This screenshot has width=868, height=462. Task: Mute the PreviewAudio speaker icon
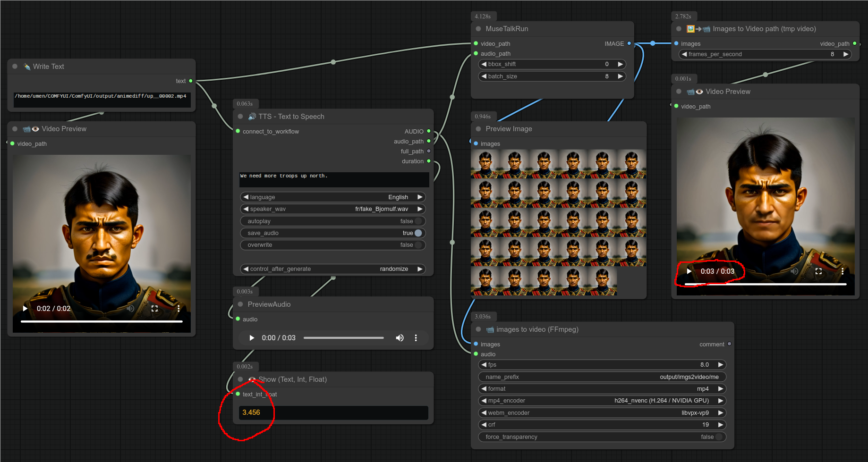pos(400,338)
